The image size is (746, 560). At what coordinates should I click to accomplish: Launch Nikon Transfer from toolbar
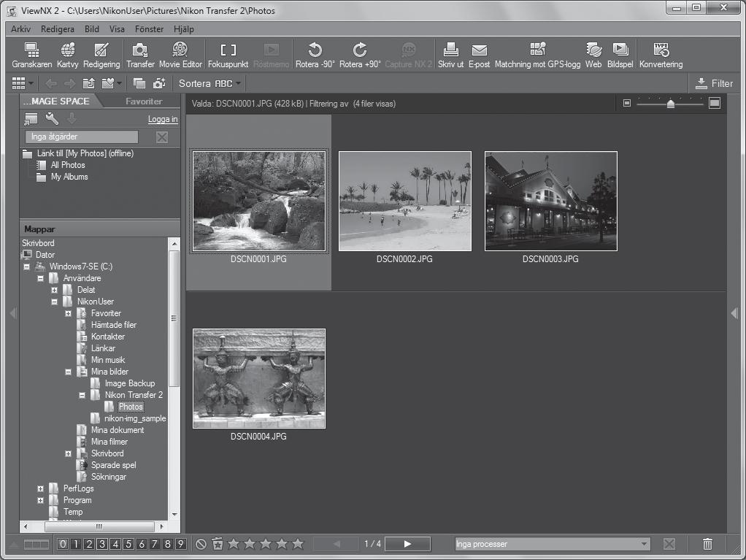point(140,55)
